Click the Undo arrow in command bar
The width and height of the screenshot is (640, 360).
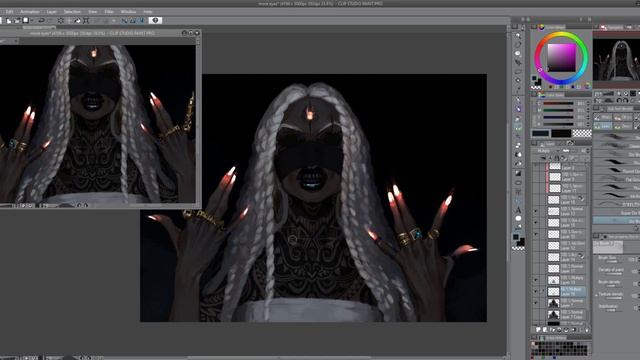point(41,20)
